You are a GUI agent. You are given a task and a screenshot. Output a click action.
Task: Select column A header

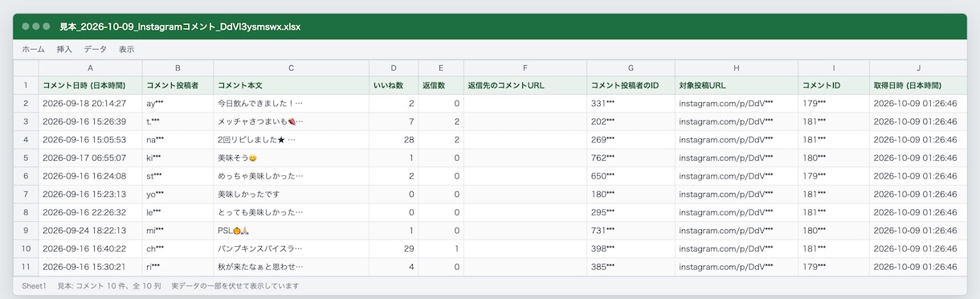coord(90,68)
